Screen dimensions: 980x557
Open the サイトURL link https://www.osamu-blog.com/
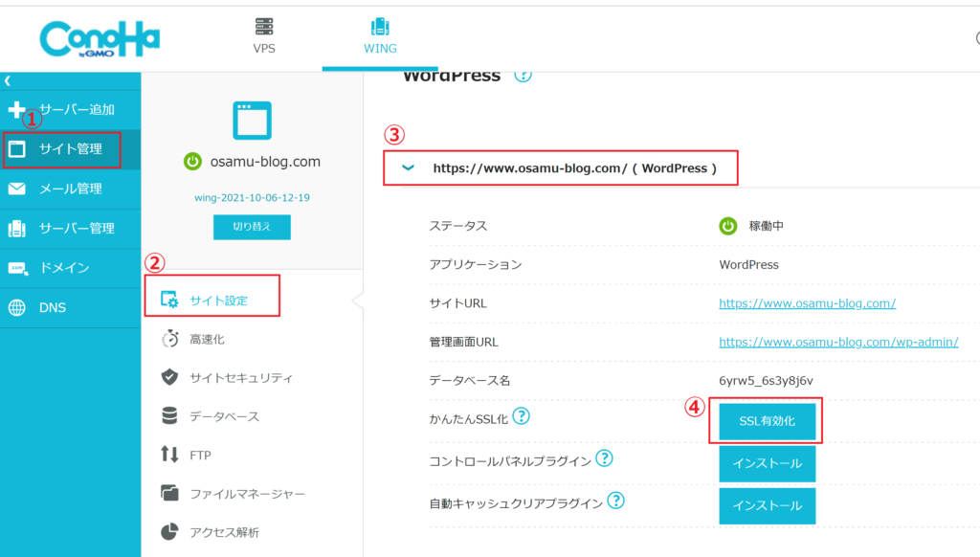point(807,303)
